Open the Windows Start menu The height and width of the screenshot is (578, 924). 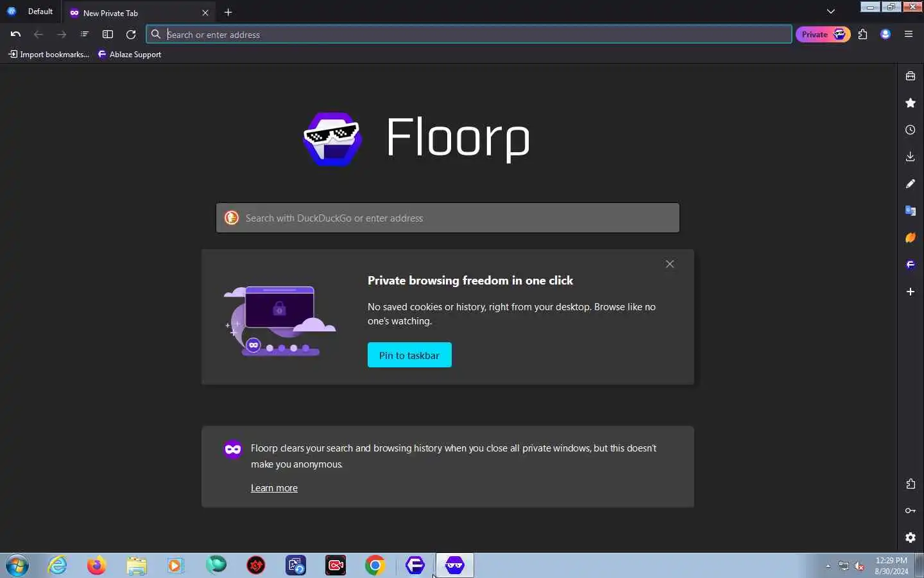[x=17, y=566]
